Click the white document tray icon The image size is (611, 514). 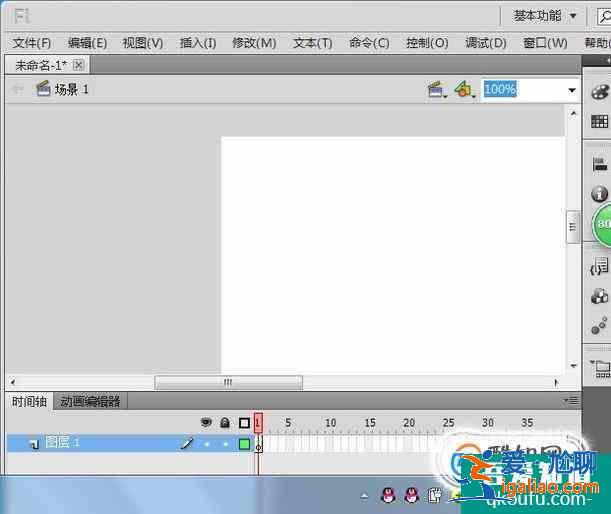[x=435, y=495]
